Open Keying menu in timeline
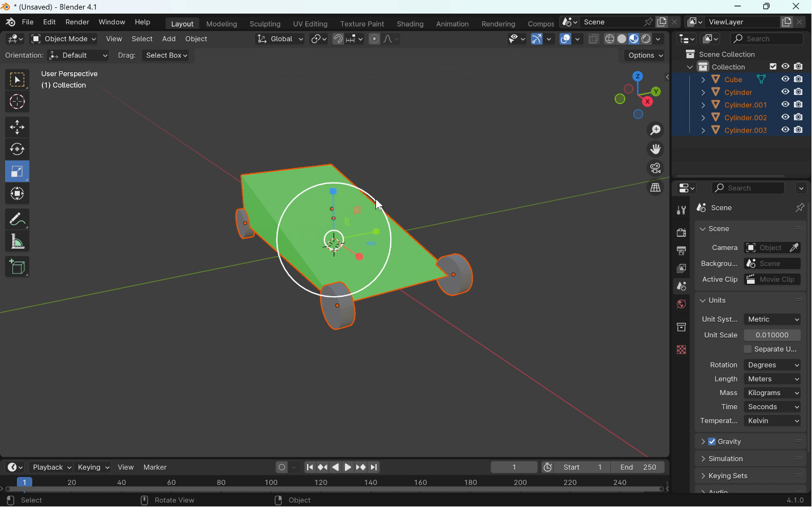The height and width of the screenshot is (507, 812). 93,468
